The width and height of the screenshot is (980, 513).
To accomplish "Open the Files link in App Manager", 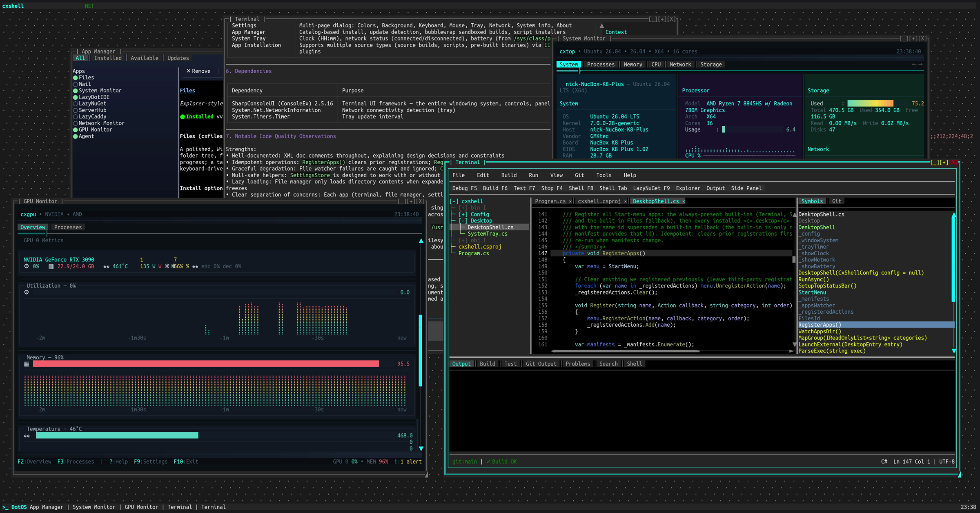I will [x=187, y=91].
